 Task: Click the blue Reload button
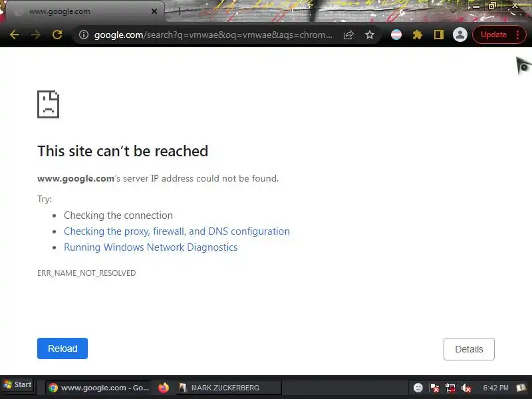(63, 348)
